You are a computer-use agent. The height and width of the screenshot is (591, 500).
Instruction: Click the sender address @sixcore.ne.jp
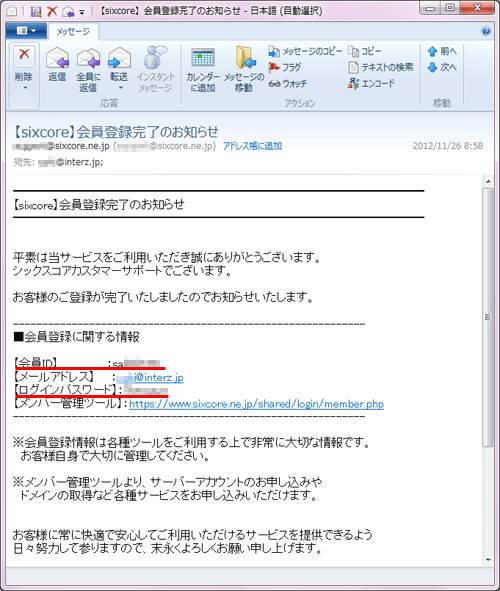point(61,146)
